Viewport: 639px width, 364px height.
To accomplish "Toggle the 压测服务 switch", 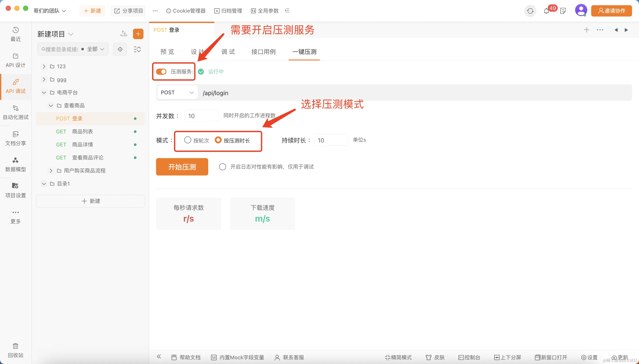I will click(x=161, y=72).
